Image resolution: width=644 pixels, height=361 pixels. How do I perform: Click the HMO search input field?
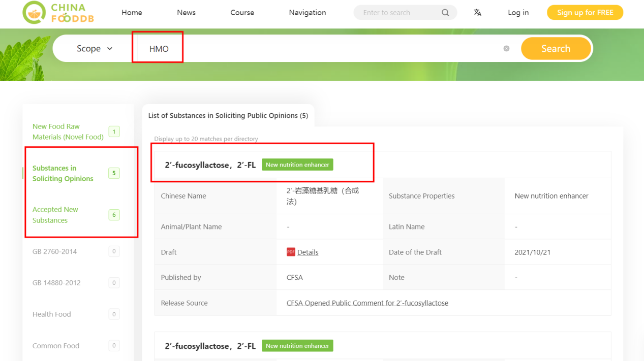(x=325, y=49)
